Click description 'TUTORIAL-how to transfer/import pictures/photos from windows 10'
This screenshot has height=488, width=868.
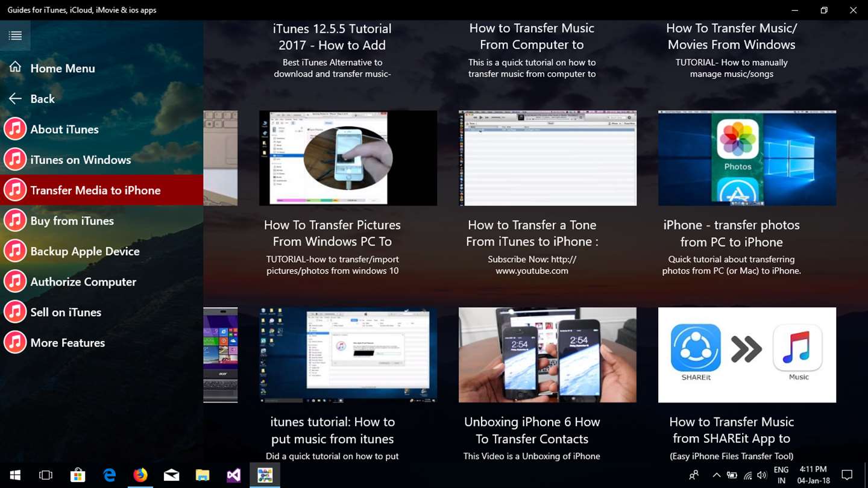coord(332,265)
